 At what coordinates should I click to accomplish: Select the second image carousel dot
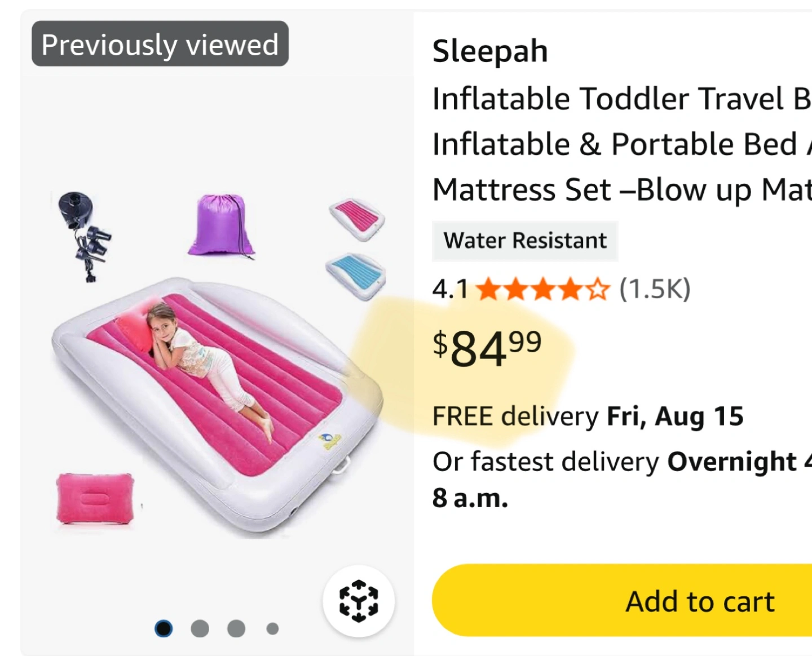click(200, 628)
